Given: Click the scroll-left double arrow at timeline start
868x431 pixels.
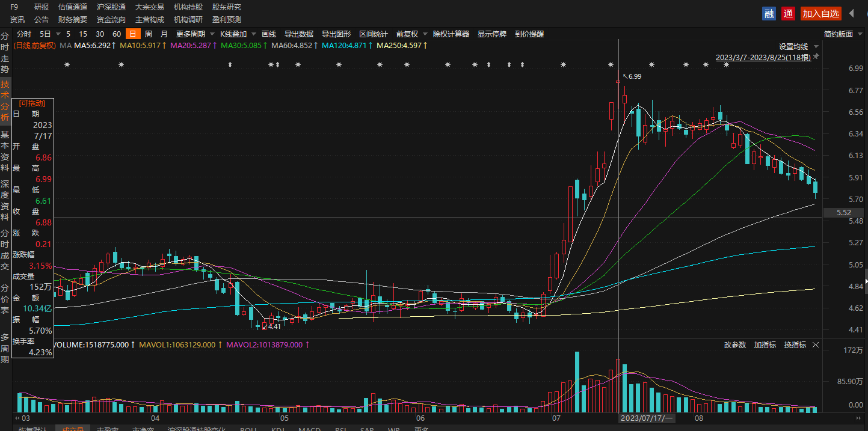Looking at the screenshot, I should 17,418.
